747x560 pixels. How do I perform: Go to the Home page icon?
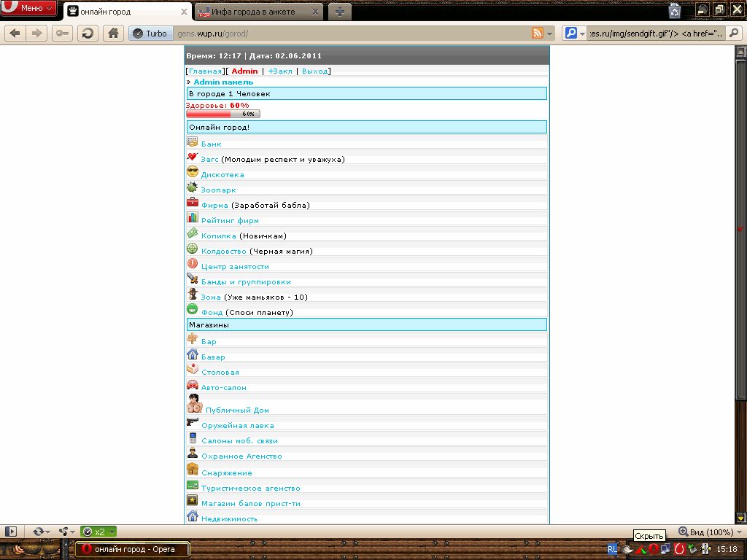tap(113, 34)
